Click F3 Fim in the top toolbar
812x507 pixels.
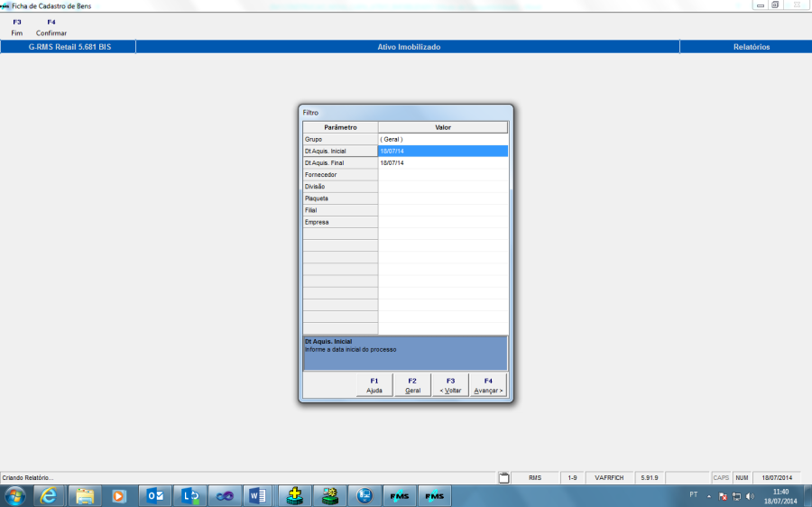[17, 27]
